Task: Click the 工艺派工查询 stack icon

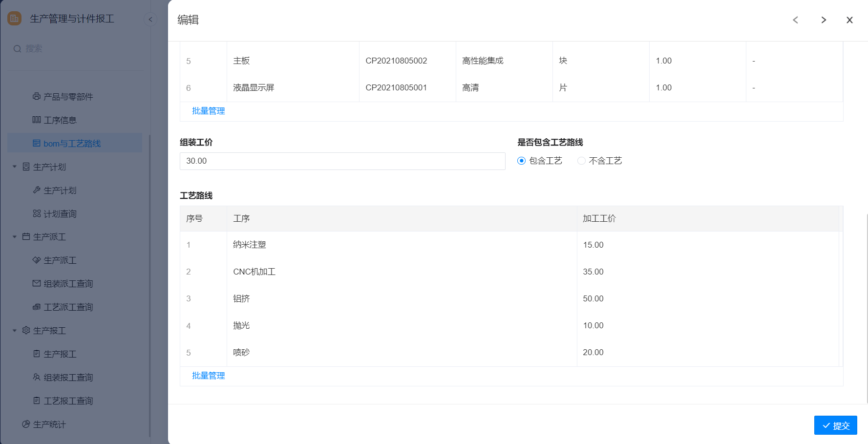Action: 37,307
